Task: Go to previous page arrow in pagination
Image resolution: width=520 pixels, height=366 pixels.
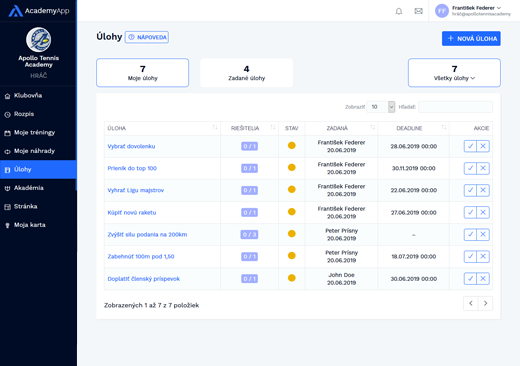Action: [471, 303]
